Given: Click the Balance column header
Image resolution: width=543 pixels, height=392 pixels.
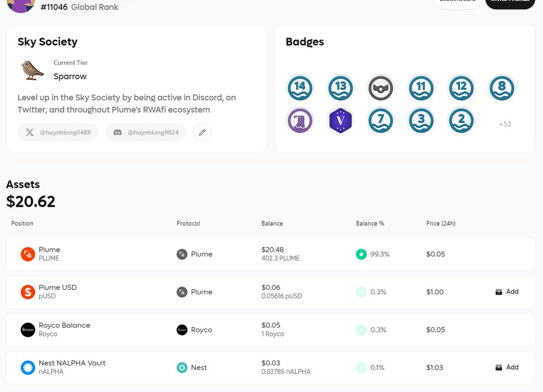Looking at the screenshot, I should pyautogui.click(x=272, y=223).
